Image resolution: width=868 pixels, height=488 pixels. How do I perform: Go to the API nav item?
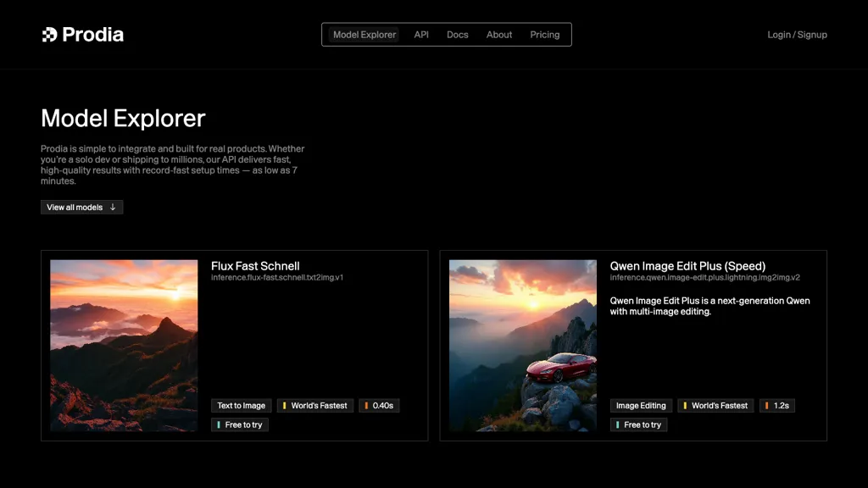point(421,34)
